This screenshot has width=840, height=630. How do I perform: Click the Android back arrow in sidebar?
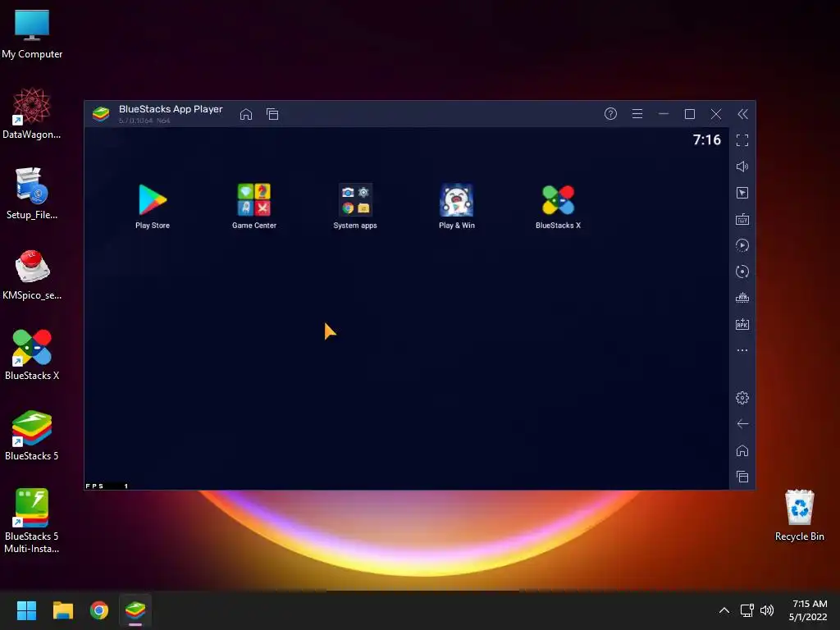742,424
